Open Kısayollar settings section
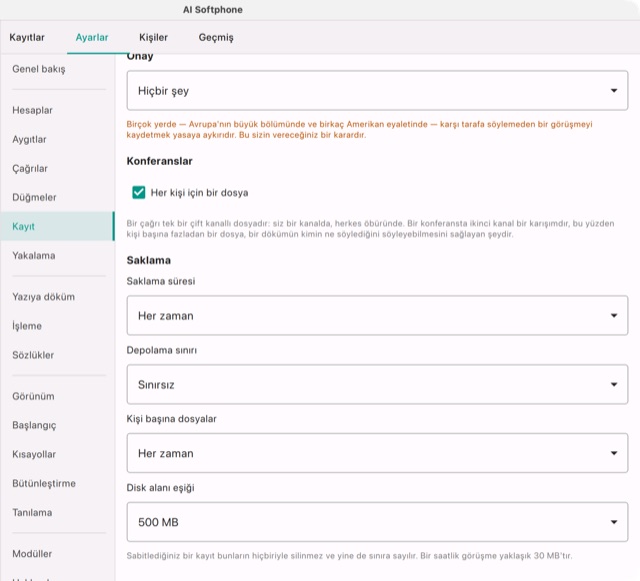640x581 pixels. pos(57,454)
